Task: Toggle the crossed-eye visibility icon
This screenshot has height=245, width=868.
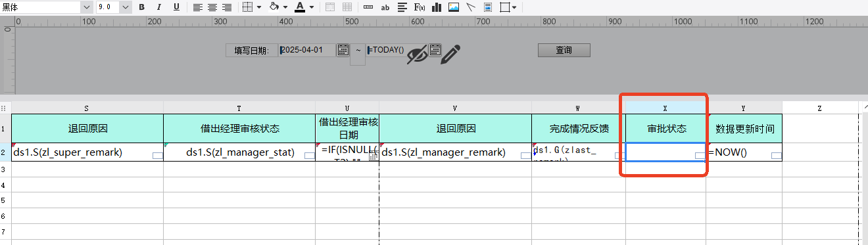Action: pyautogui.click(x=417, y=55)
